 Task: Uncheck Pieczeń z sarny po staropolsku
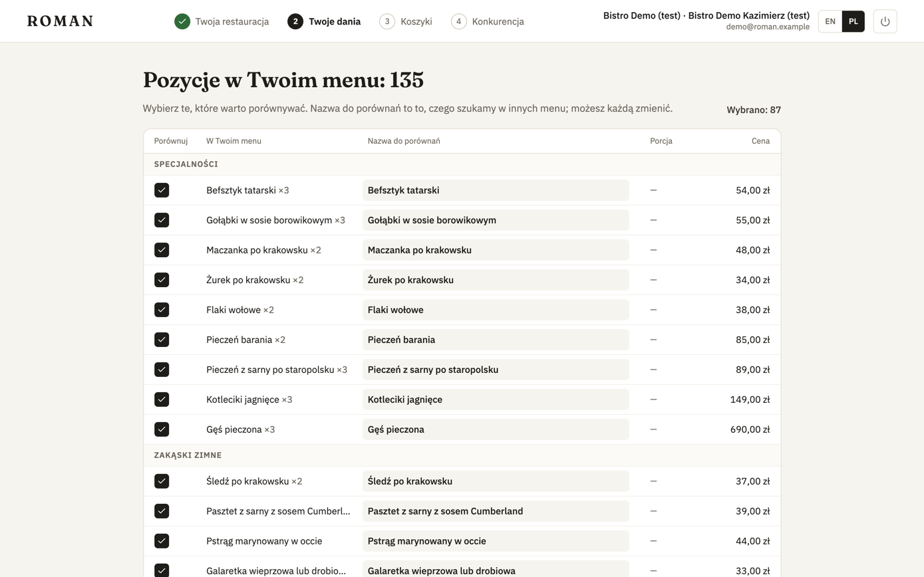coord(162,370)
